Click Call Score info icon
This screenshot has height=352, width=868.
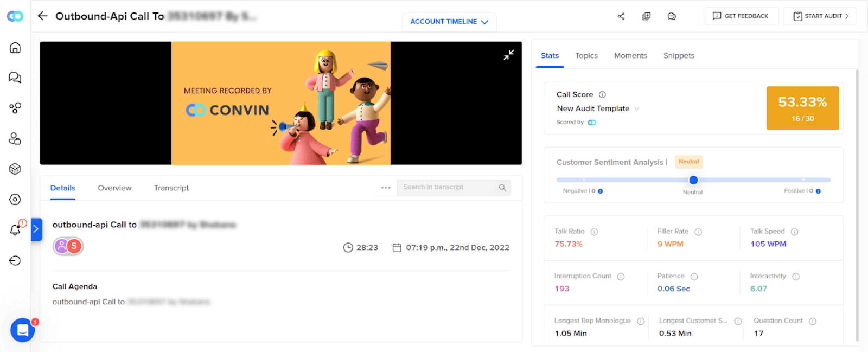click(x=602, y=94)
